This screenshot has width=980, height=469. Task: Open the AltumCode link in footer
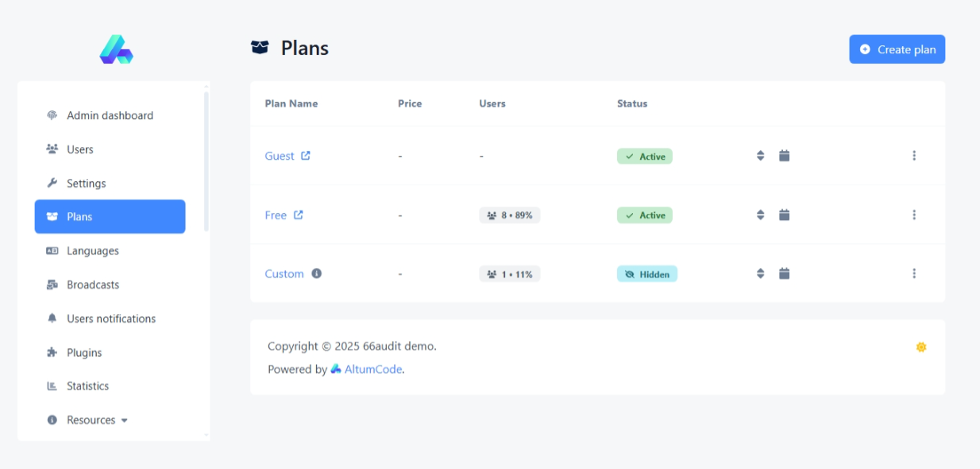[372, 369]
